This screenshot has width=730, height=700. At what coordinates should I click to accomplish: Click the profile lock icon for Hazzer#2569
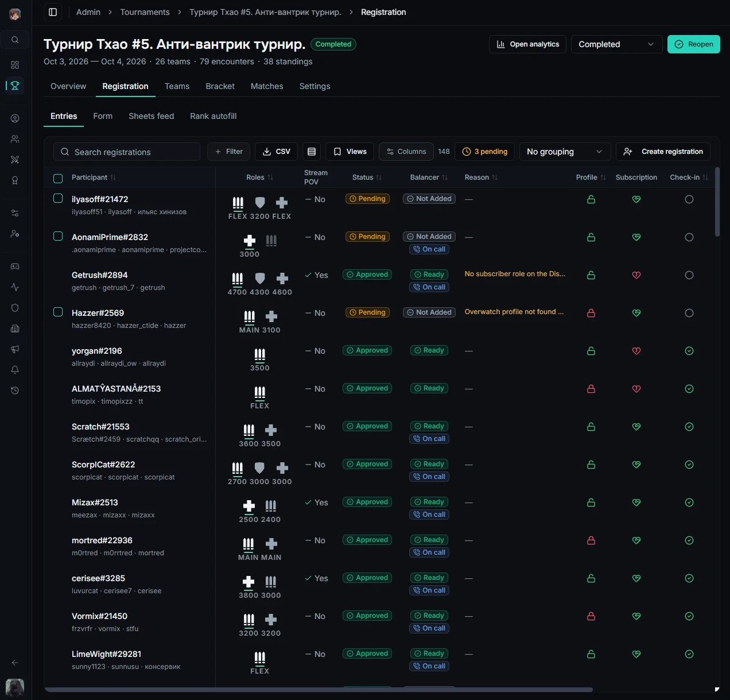pyautogui.click(x=591, y=313)
